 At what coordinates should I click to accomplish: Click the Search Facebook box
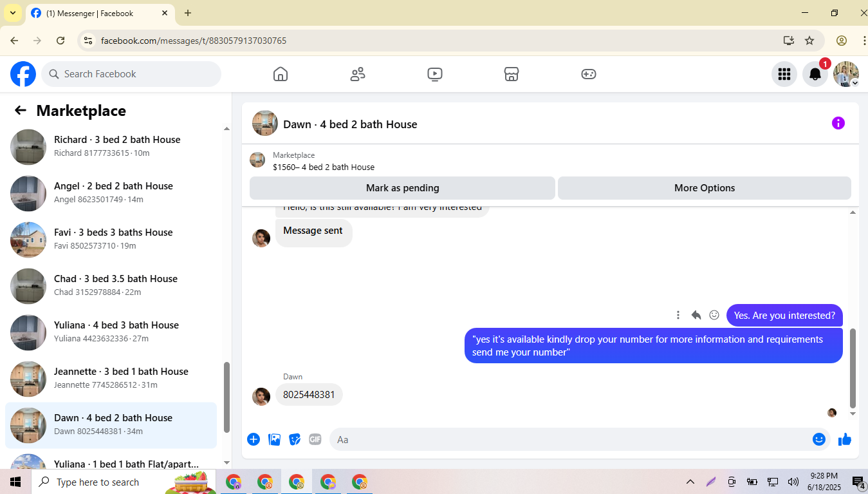click(x=131, y=74)
